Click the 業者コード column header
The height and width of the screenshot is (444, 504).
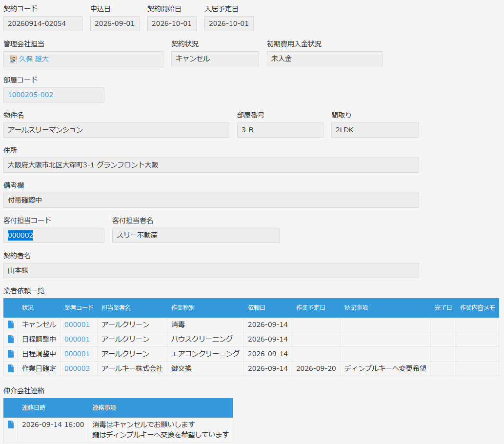pos(79,308)
